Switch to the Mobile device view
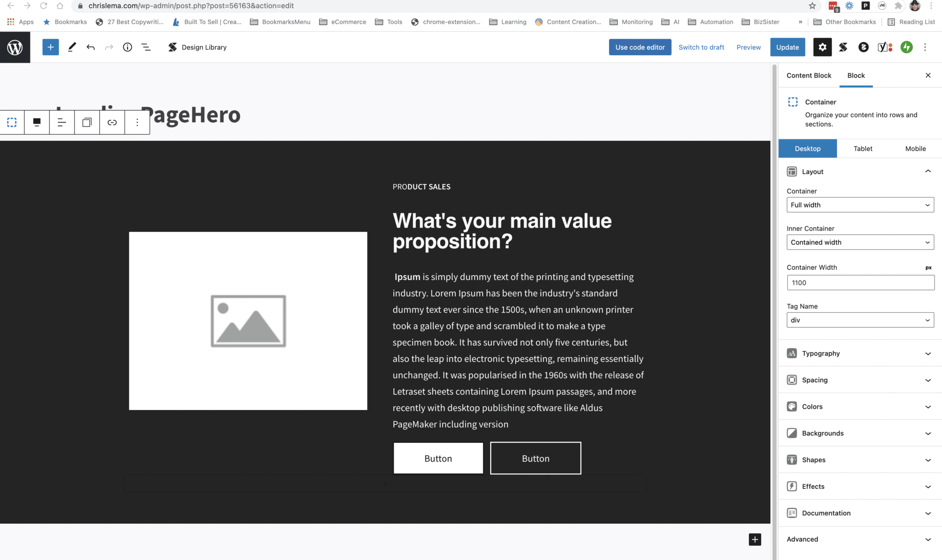This screenshot has width=942, height=560. click(x=915, y=149)
